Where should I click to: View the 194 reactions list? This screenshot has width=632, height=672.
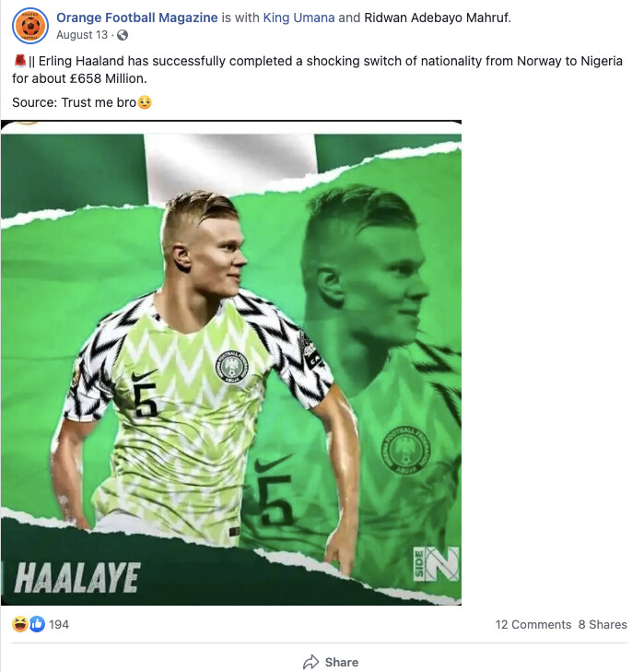[59, 624]
